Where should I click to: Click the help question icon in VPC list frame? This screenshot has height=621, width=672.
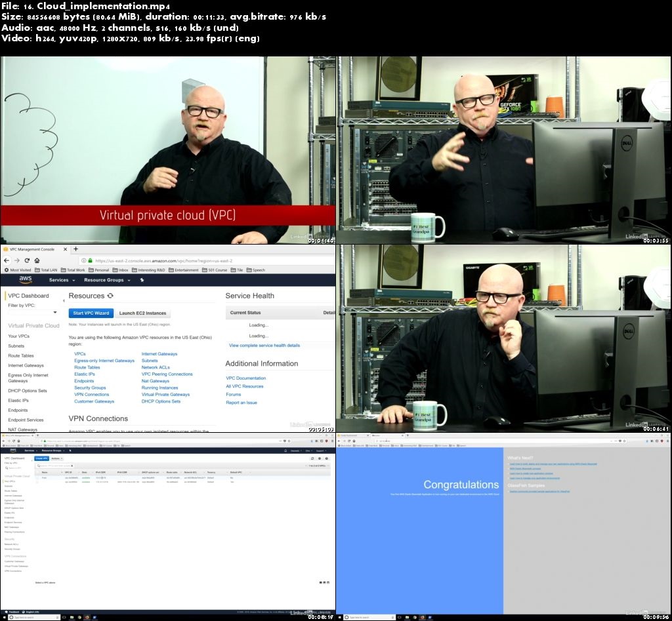pyautogui.click(x=327, y=458)
